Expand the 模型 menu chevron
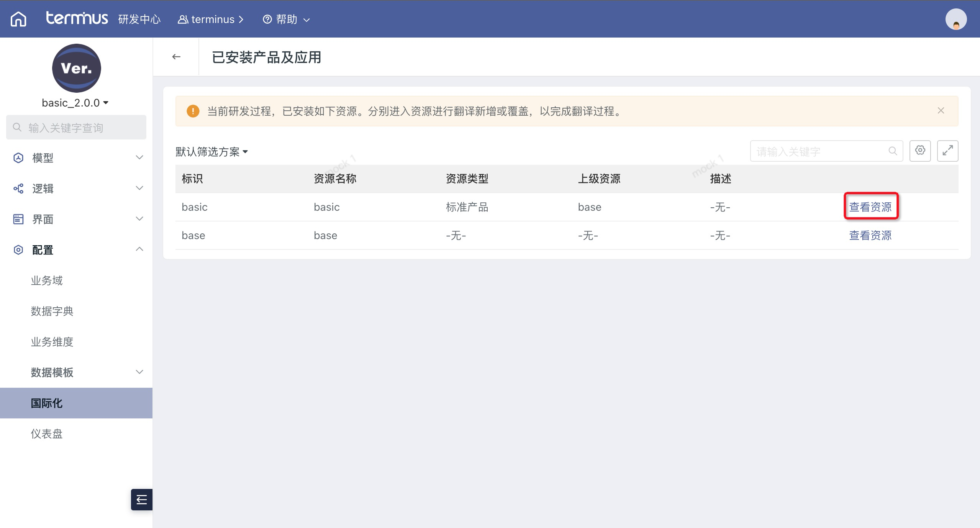Screen dimensions: 980x528 tap(140, 157)
